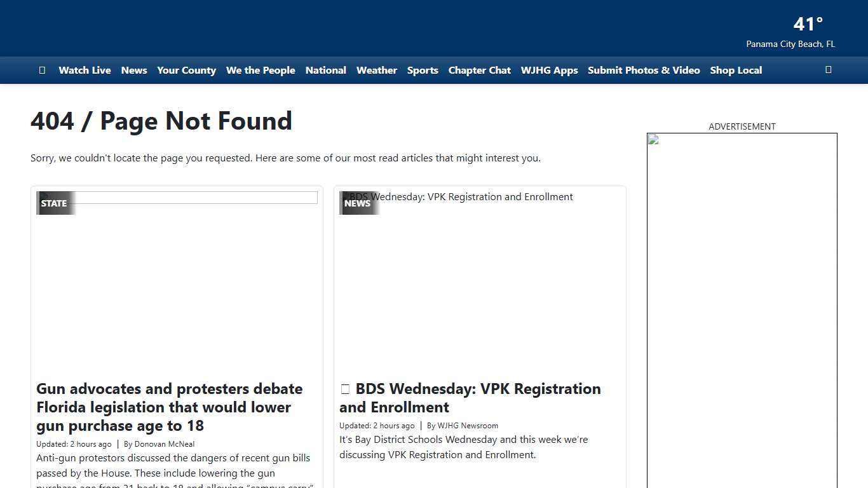Click the home icon in navigation bar

tap(42, 70)
